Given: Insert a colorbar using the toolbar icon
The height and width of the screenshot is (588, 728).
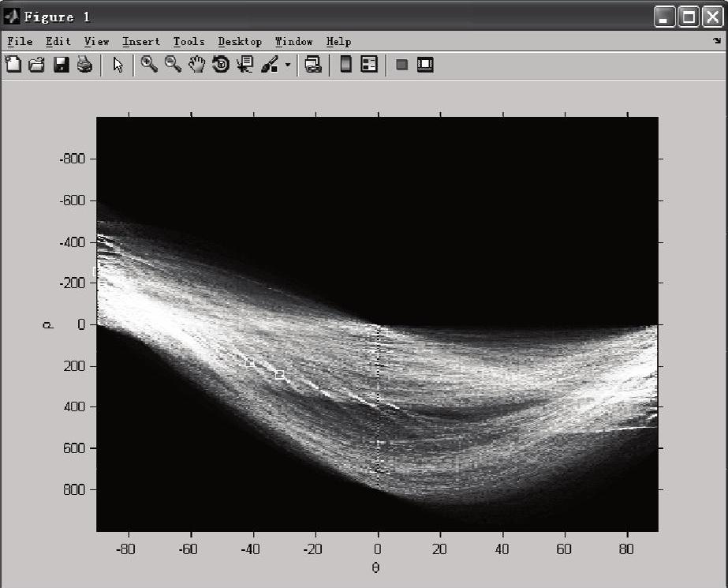Looking at the screenshot, I should [x=345, y=64].
